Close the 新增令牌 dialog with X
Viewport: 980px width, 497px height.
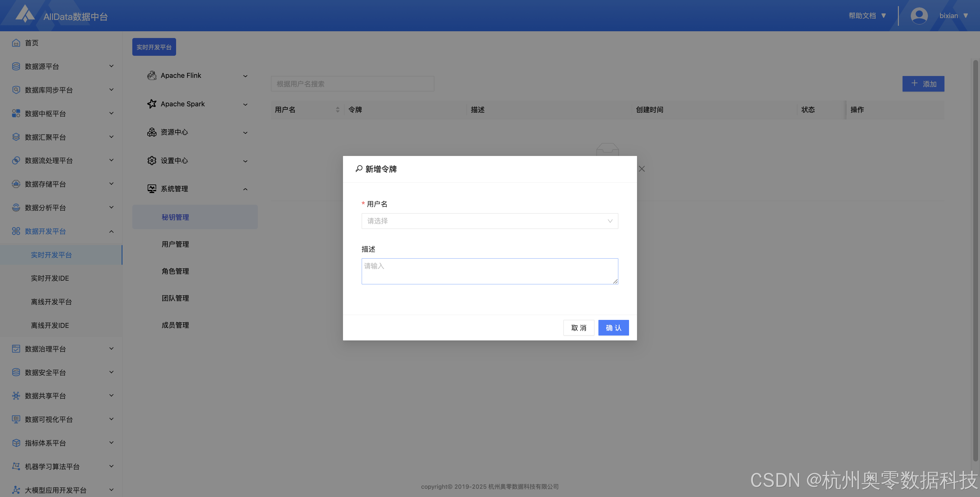[642, 169]
